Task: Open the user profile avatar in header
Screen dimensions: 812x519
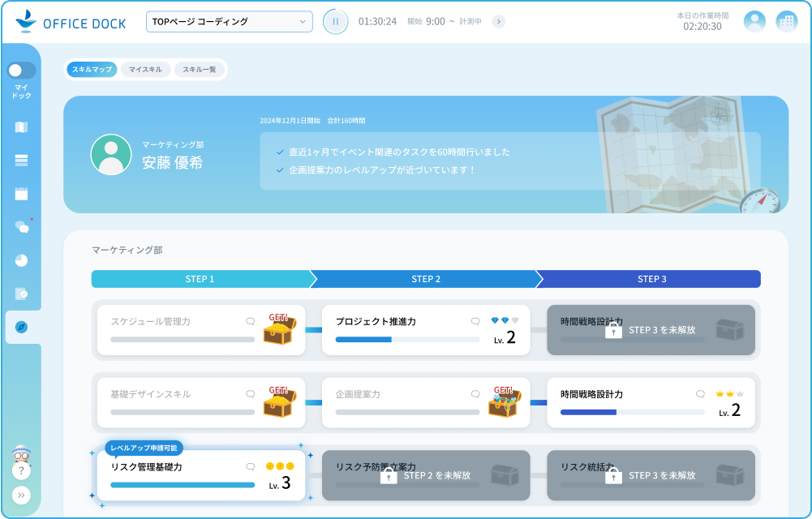Action: pyautogui.click(x=754, y=22)
